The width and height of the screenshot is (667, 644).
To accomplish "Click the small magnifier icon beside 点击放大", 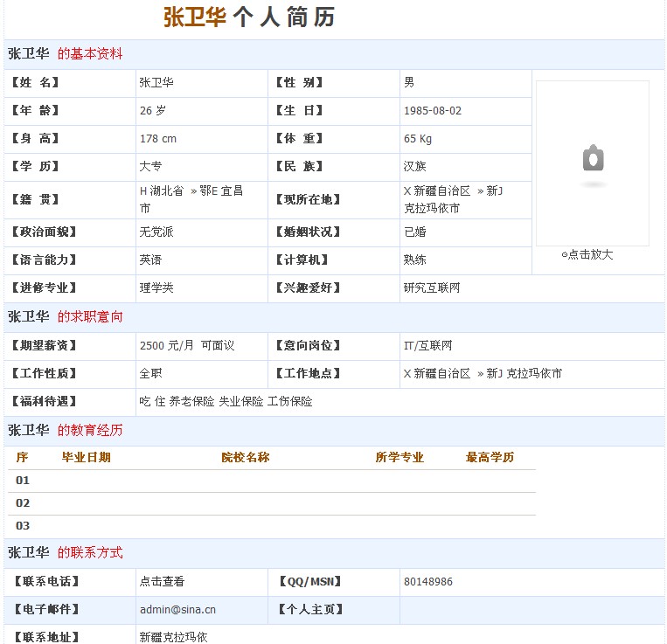I will (x=564, y=255).
